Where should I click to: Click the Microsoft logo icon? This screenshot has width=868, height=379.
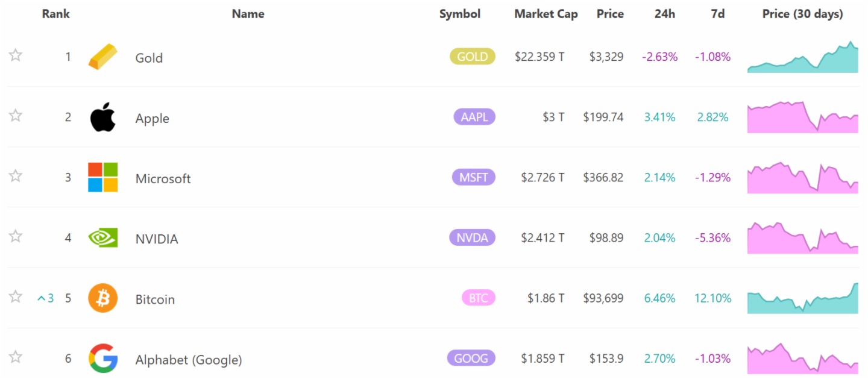point(102,178)
